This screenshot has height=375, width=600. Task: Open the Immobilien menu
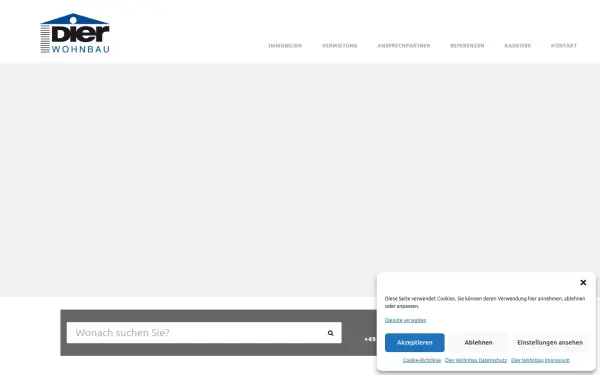coord(285,46)
